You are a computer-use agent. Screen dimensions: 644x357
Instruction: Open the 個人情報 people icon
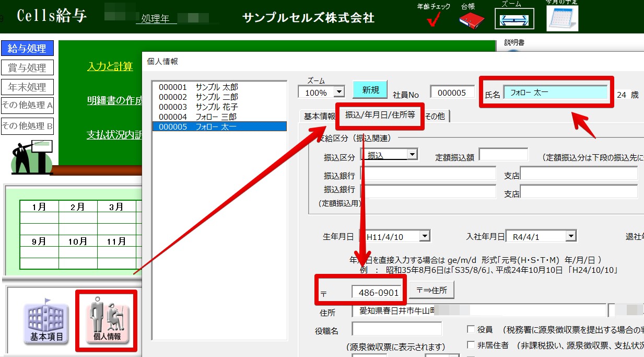pyautogui.click(x=107, y=321)
